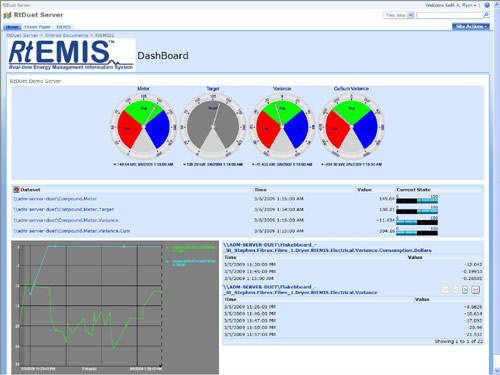The height and width of the screenshot is (375, 500).
Task: Click inside the search text field
Action: [x=449, y=15]
